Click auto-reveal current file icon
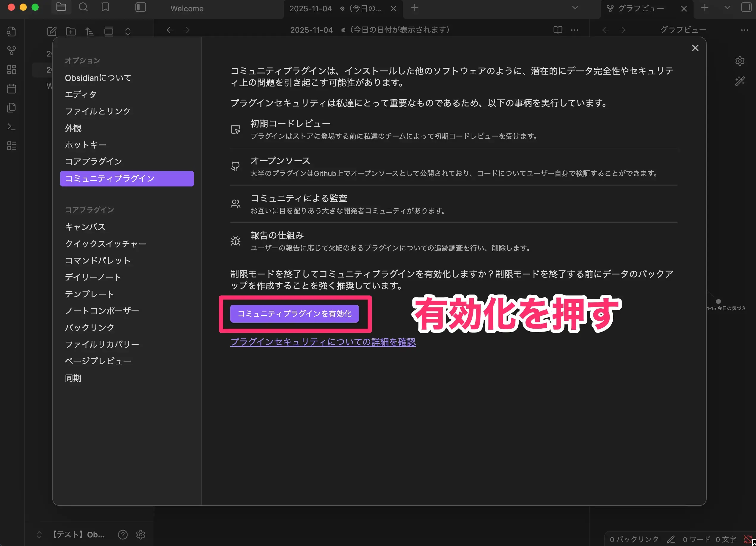Viewport: 756px width, 546px height. [109, 31]
